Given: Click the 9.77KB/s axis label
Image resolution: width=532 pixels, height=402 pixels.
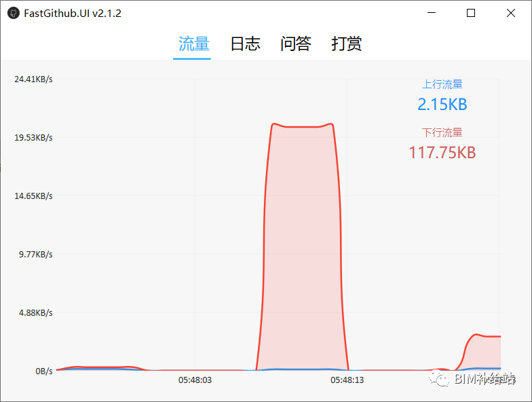Looking at the screenshot, I should click(x=35, y=254).
